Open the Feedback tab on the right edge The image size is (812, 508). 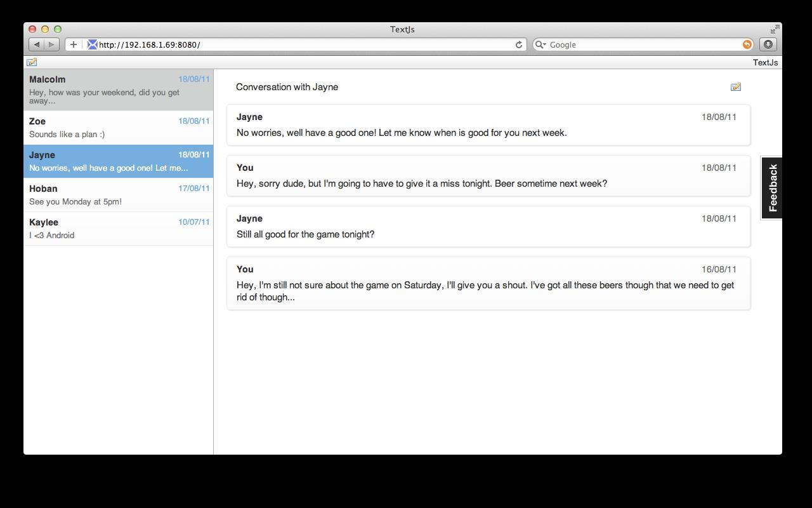pos(771,186)
